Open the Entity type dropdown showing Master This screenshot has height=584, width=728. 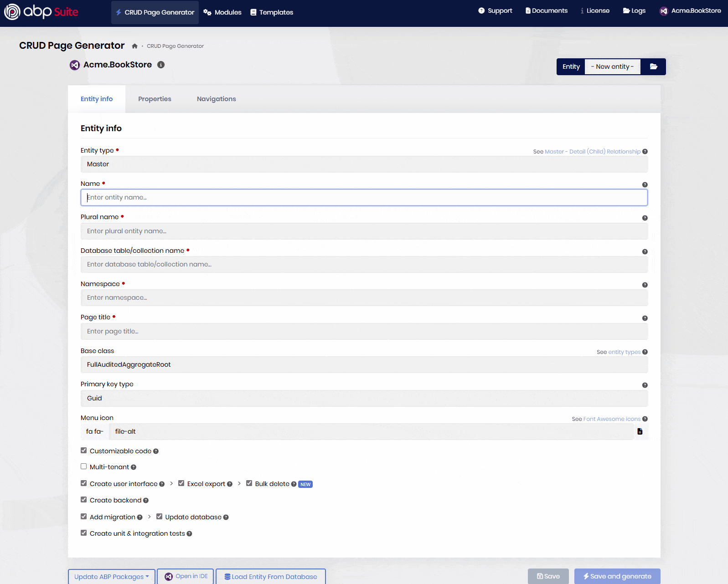(364, 164)
